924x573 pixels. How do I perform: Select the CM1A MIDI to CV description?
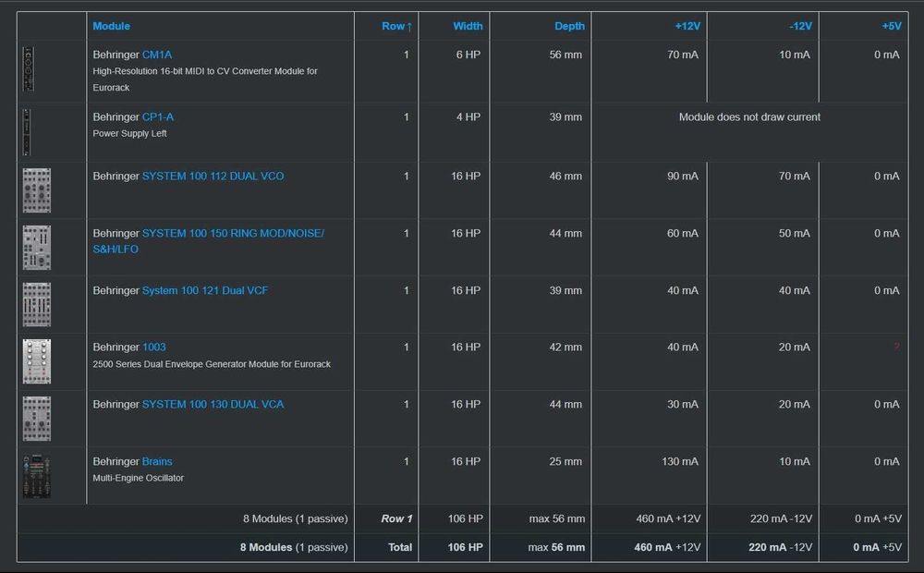(205, 79)
